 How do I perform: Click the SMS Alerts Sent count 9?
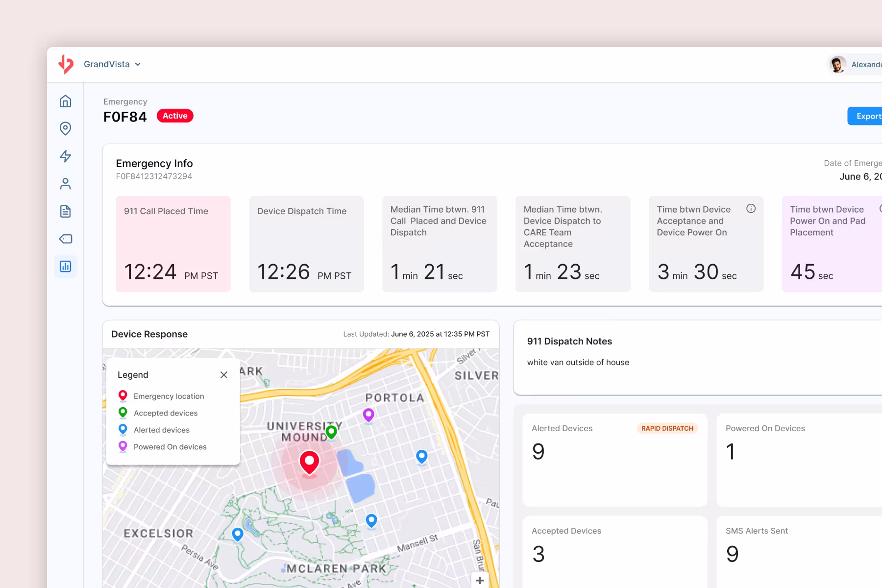[x=733, y=554]
